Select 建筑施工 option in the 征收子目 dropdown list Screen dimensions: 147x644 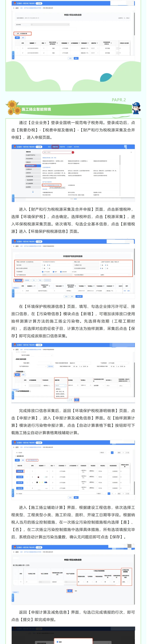(58, 389)
